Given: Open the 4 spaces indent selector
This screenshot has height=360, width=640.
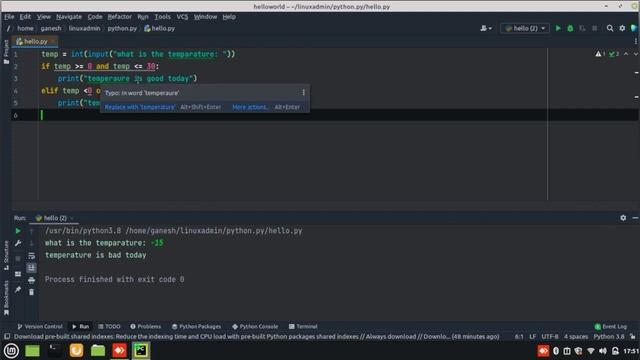Looking at the screenshot, I should click(576, 337).
